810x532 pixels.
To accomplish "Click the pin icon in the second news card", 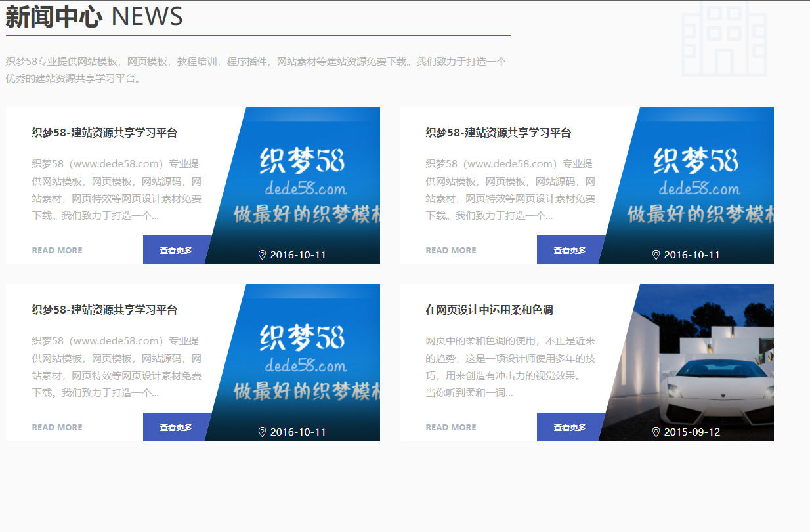I will (x=656, y=255).
